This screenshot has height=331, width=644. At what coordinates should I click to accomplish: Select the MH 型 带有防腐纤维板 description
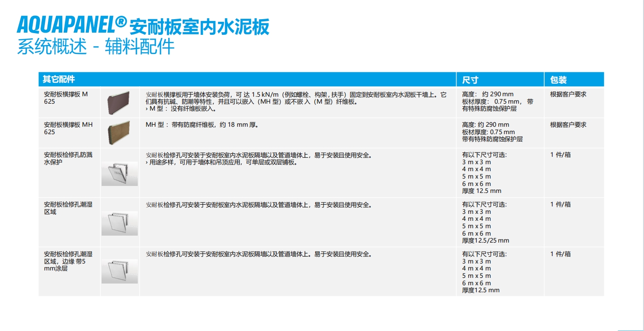coord(202,125)
